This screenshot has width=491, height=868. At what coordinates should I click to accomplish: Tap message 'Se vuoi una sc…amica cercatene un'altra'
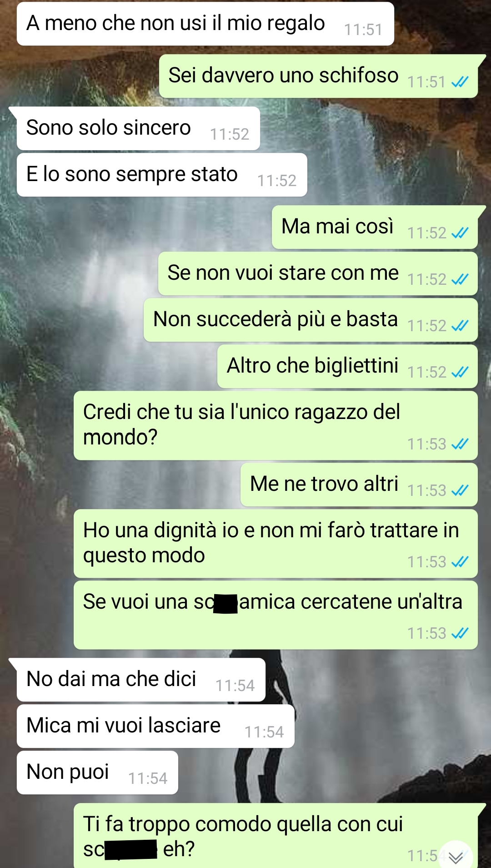click(276, 615)
